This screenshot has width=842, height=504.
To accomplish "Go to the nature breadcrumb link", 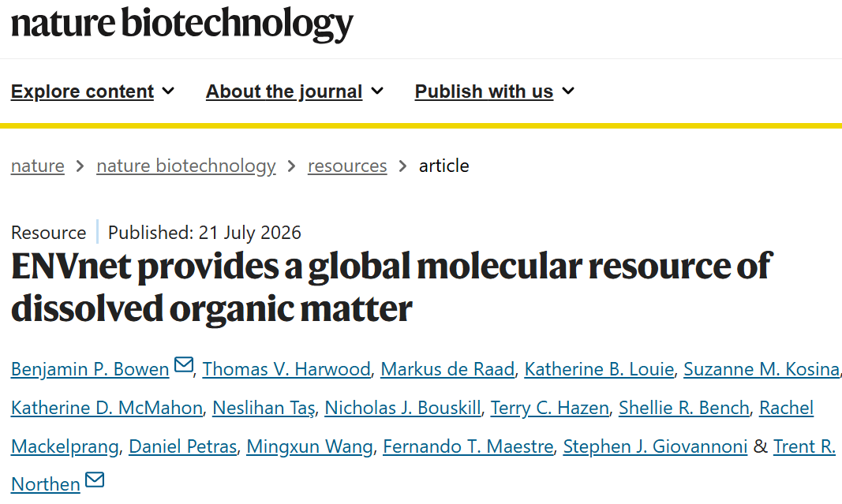I will point(38,166).
